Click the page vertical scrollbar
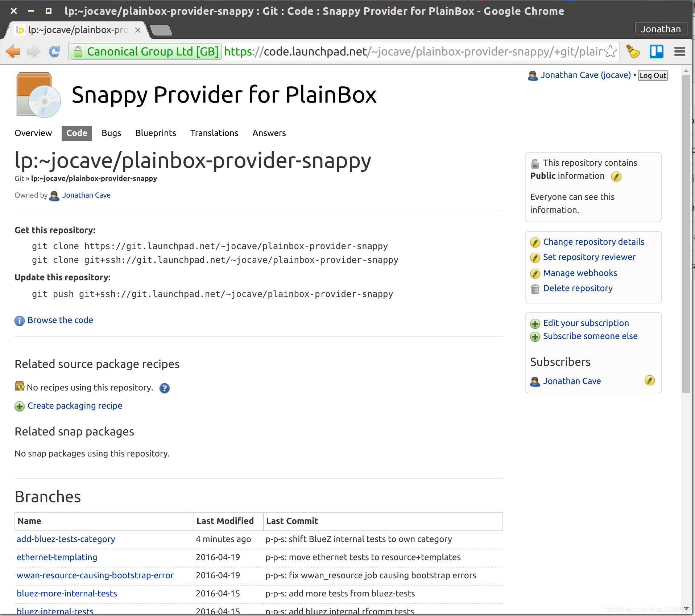Screen dimensions: 695x616 (x=686, y=233)
